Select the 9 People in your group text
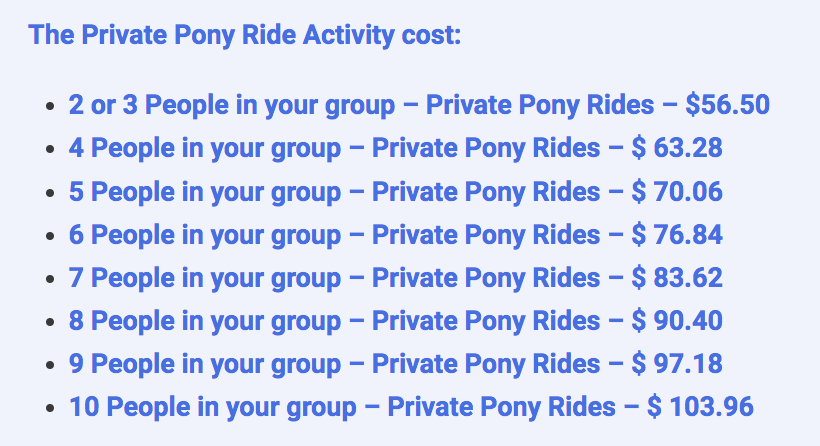This screenshot has height=446, width=820. tap(204, 364)
